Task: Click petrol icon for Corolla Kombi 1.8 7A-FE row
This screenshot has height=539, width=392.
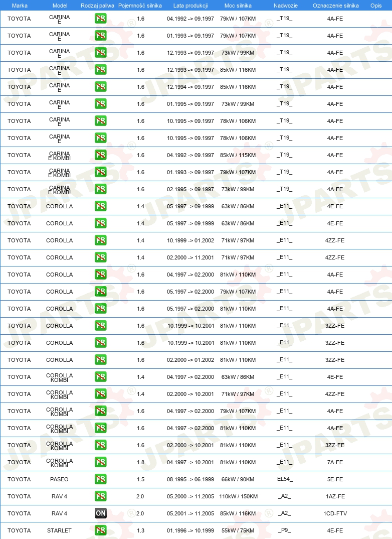Action: click(101, 462)
